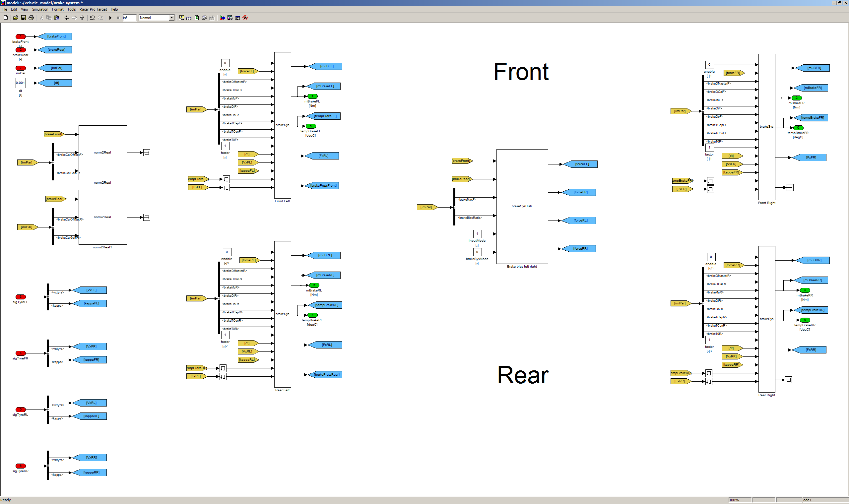Undo the last edit
This screenshot has width=849, height=504.
pos(93,18)
